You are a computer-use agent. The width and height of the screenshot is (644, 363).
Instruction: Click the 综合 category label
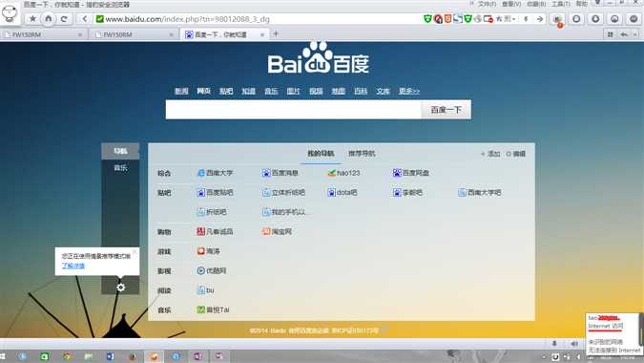pyautogui.click(x=164, y=173)
